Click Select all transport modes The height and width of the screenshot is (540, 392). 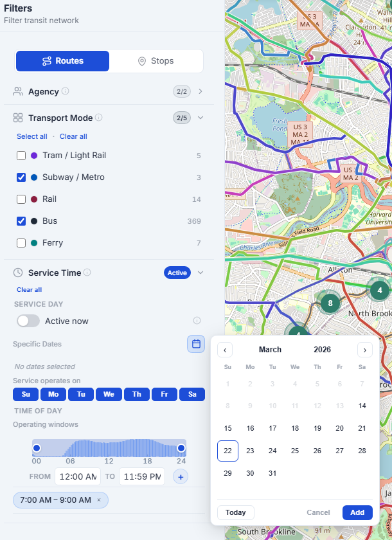coord(32,136)
